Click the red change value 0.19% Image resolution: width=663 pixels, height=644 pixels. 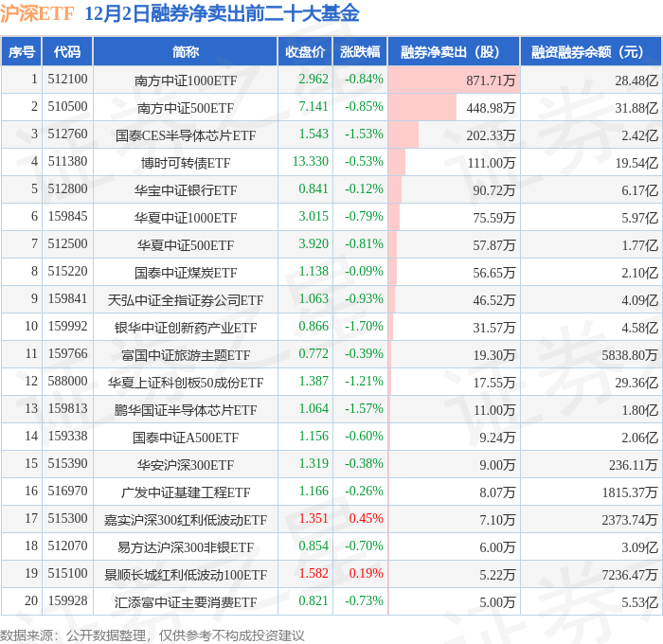pyautogui.click(x=367, y=574)
